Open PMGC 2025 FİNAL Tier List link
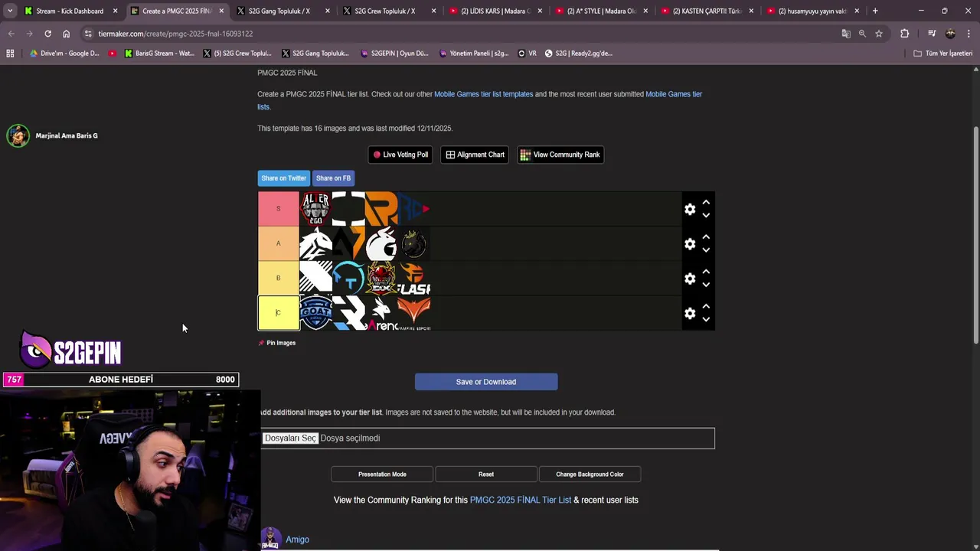 point(521,500)
